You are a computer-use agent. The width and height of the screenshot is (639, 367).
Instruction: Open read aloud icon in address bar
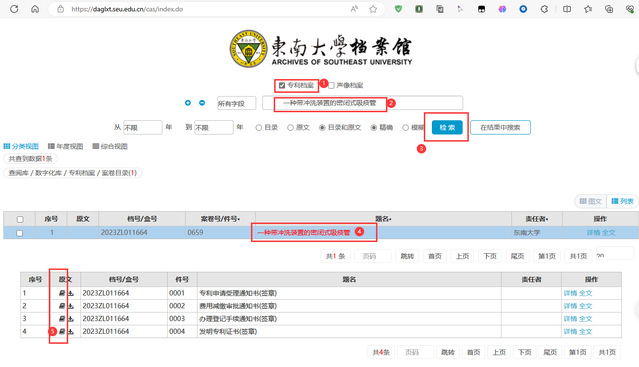354,9
